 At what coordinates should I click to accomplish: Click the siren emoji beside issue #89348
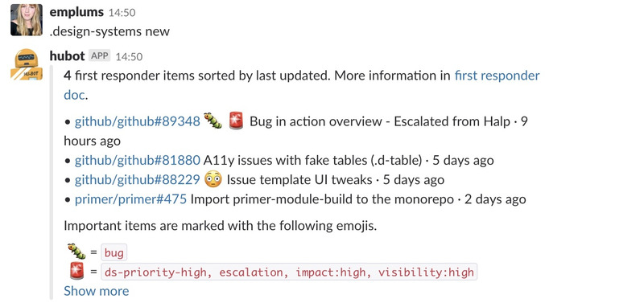click(x=236, y=121)
